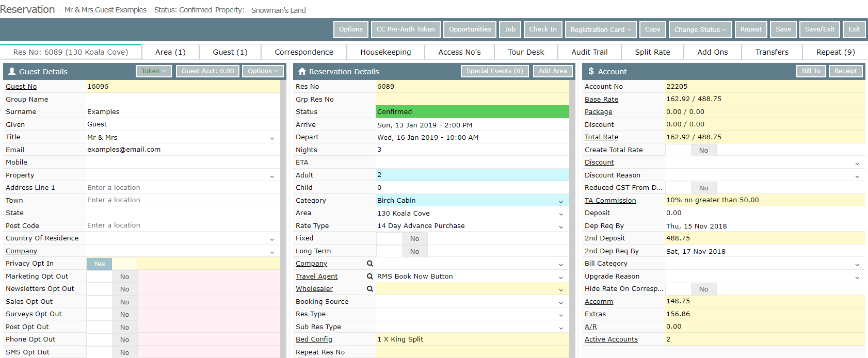
Task: Click the Add Area button
Action: point(553,71)
